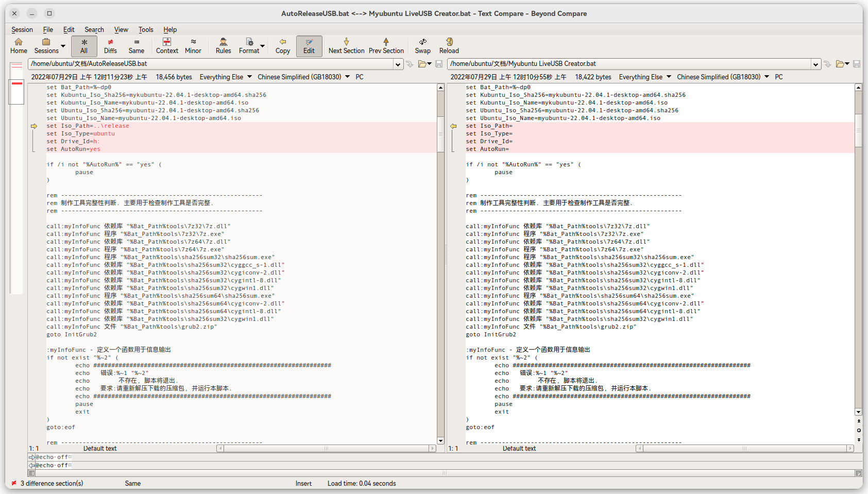Jump to Prev Section
The width and height of the screenshot is (868, 494).
point(386,46)
